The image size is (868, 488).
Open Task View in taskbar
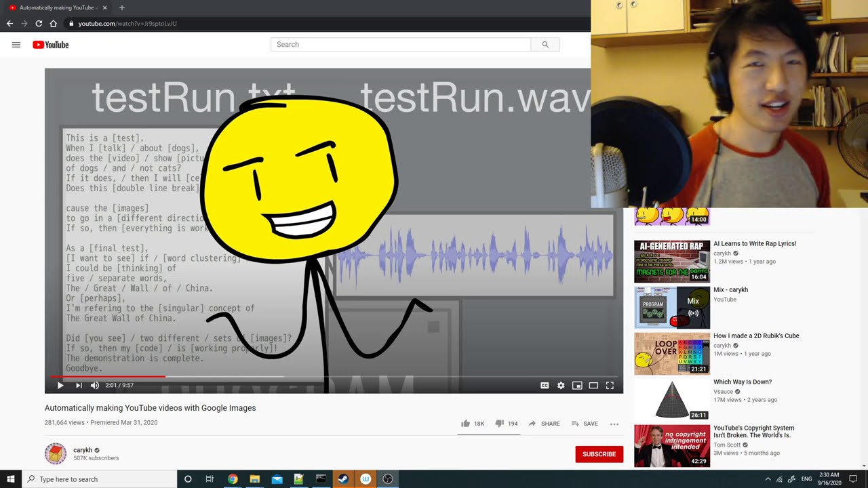[x=210, y=479]
